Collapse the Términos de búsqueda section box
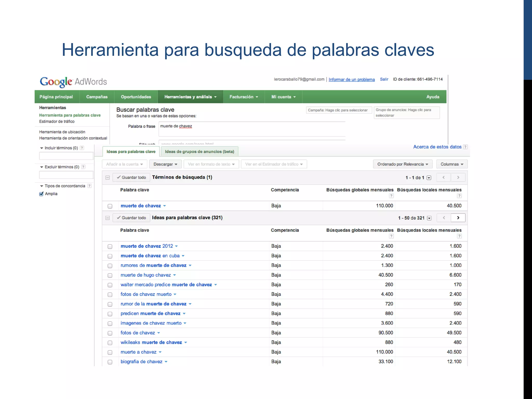 108,177
